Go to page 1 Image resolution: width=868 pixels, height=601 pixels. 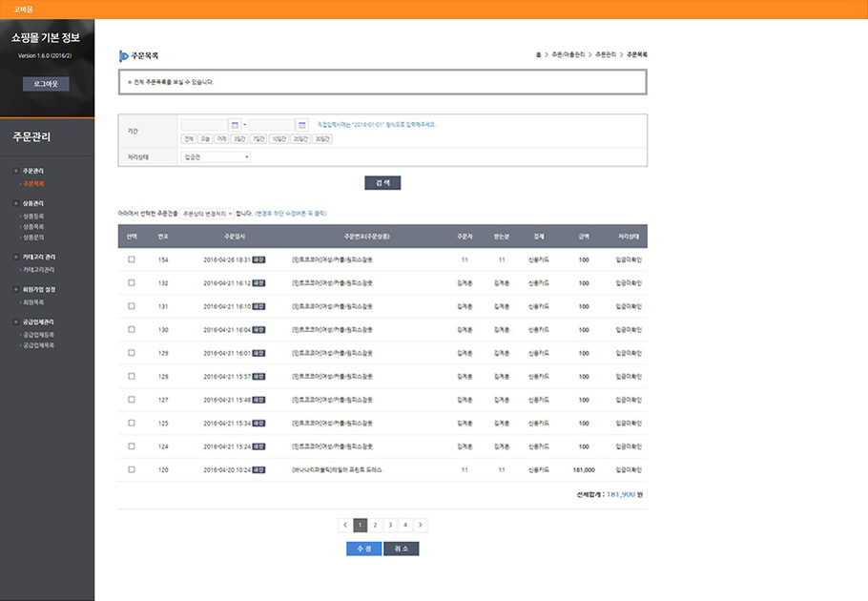click(360, 526)
